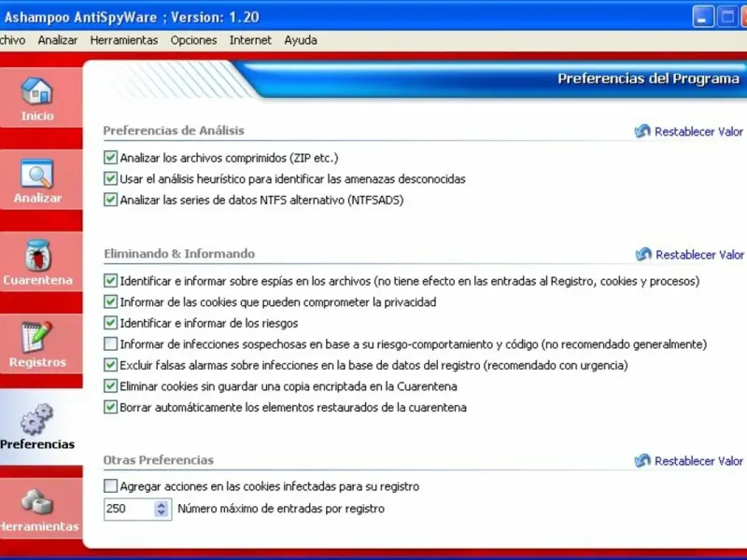Click restore icon in Eliminando & Informando
Viewport: 747px width, 560px height.
643,254
